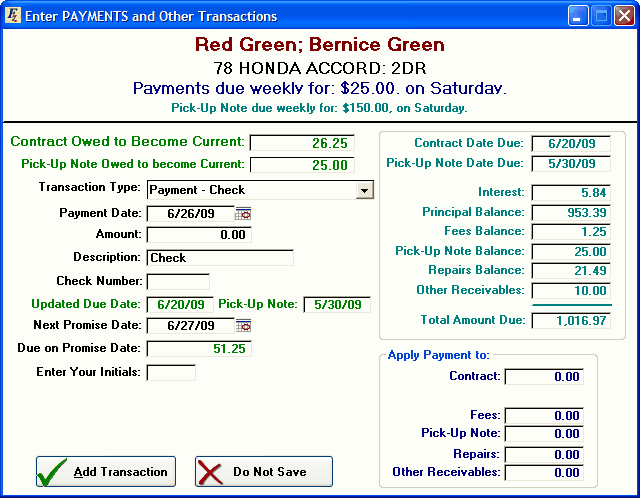Screen dimensions: 640x498
Task: Click the application icon in title bar
Action: [x=12, y=16]
